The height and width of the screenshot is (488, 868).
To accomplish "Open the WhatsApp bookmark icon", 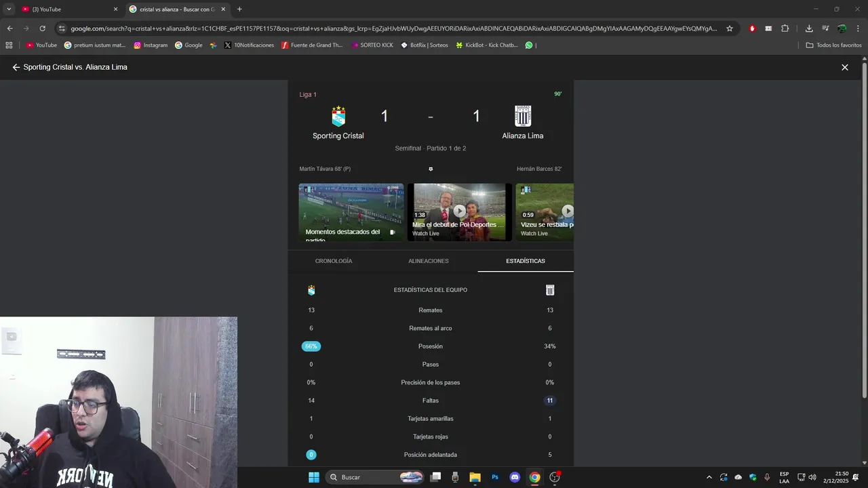I will [x=529, y=45].
